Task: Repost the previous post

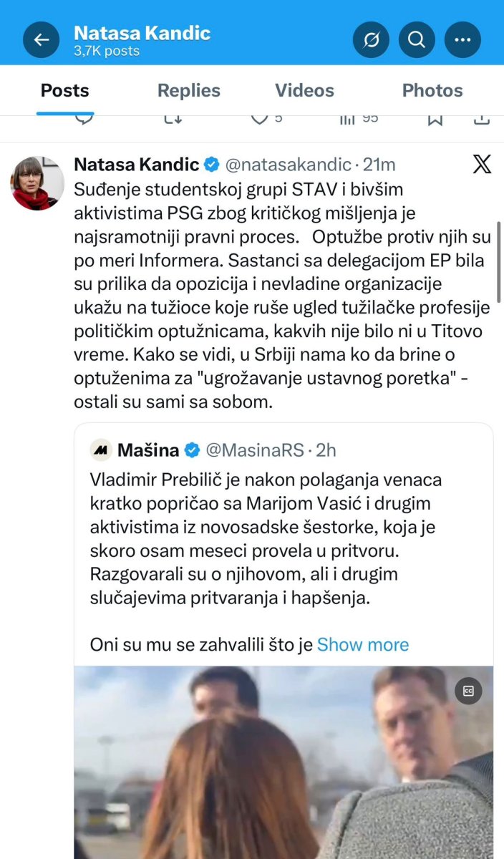Action: [x=173, y=119]
